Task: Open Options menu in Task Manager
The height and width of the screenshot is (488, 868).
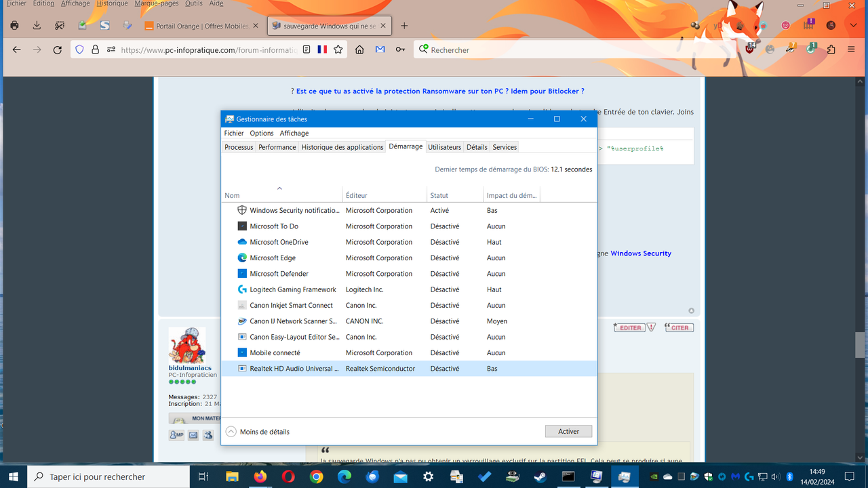Action: coord(262,133)
